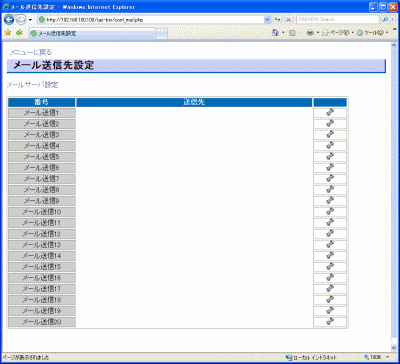
Task: Click inside the browser search field
Action: [337, 20]
